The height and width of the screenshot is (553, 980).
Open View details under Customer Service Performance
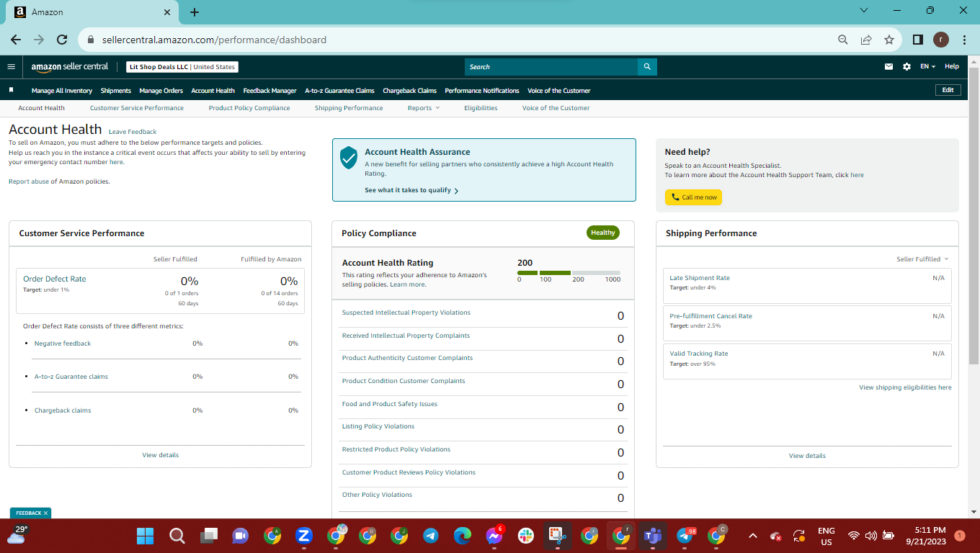click(161, 455)
